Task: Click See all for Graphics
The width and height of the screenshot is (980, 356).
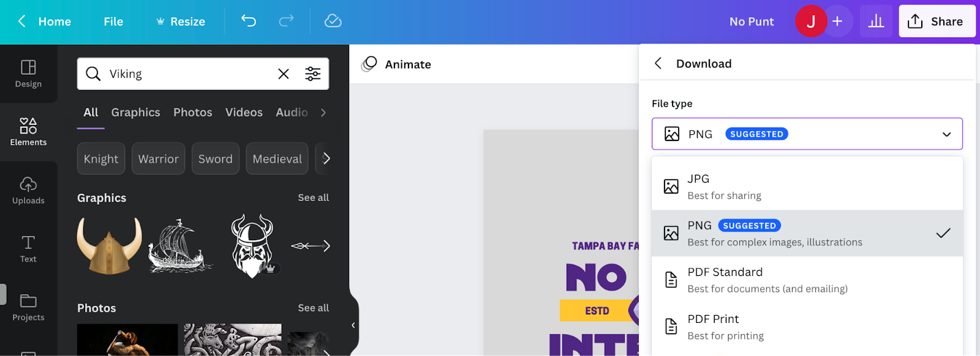Action: [x=313, y=197]
